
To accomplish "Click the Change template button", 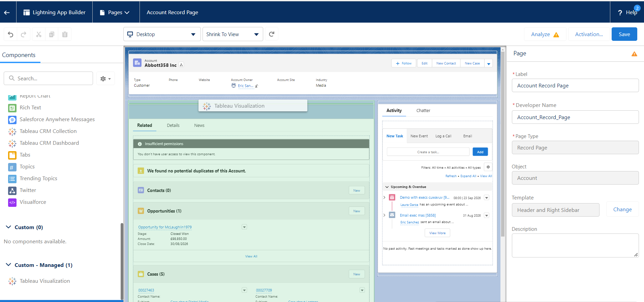I will point(622,210).
